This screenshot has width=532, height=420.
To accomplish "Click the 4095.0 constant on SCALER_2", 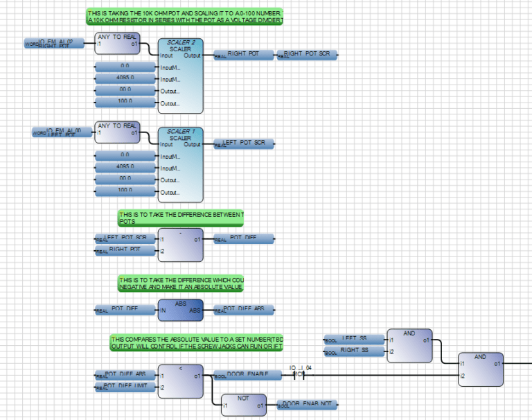I will coord(125,79).
